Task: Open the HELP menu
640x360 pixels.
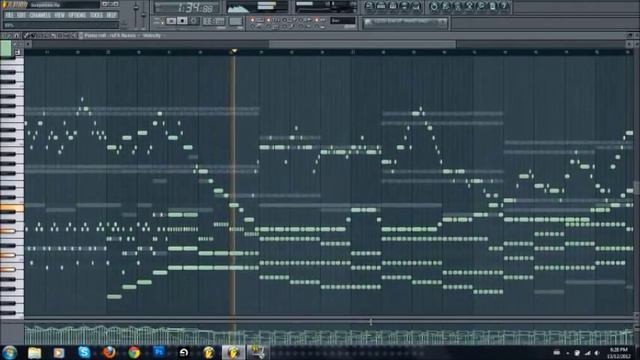Action: (x=111, y=15)
